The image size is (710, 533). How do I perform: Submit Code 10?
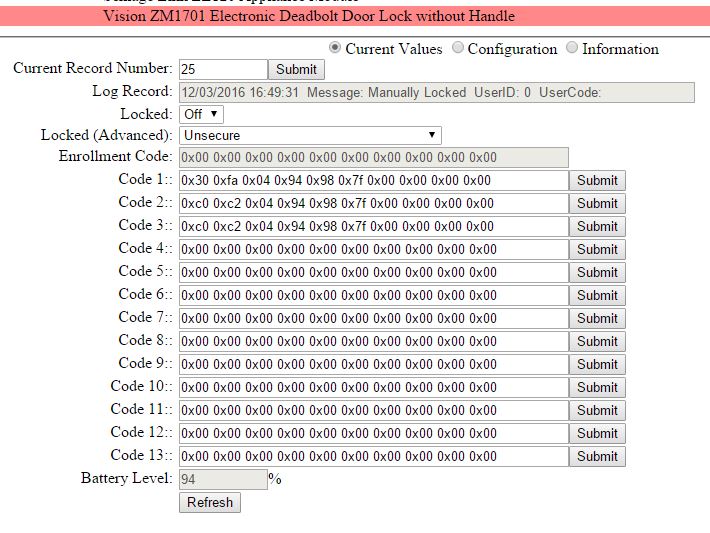tap(597, 388)
